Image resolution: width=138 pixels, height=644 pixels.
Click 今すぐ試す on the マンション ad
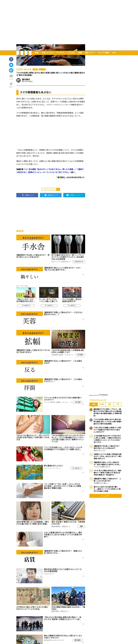tap(78, 402)
